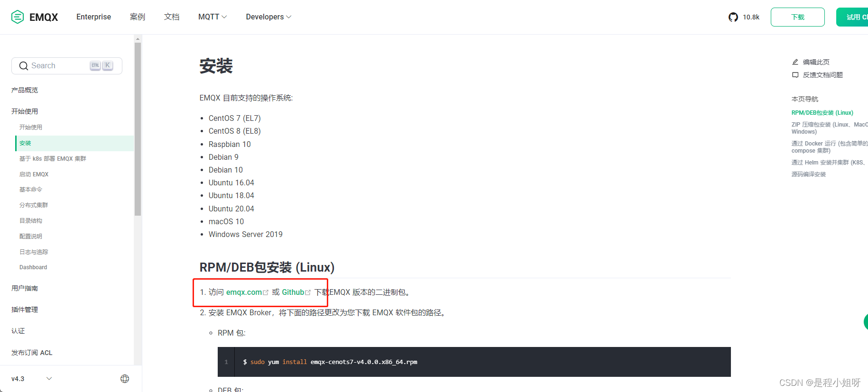Open the Github download link
Viewport: 868px width, 392px height.
pos(293,292)
